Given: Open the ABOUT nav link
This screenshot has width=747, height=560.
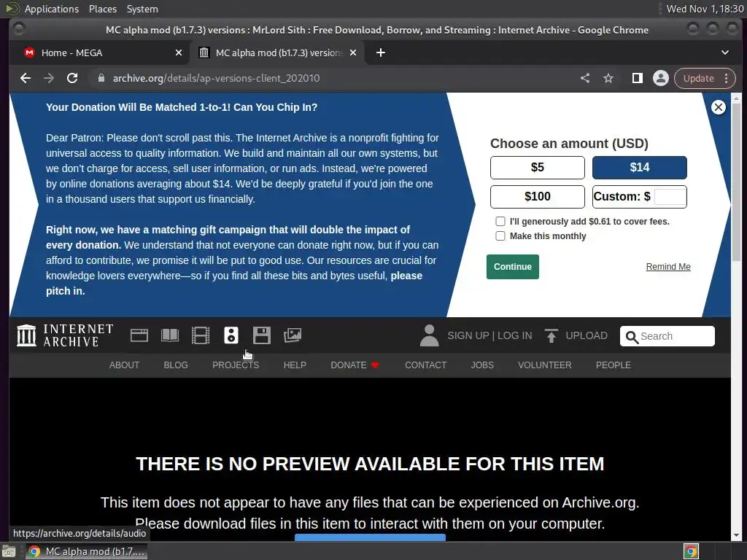Looking at the screenshot, I should point(124,365).
